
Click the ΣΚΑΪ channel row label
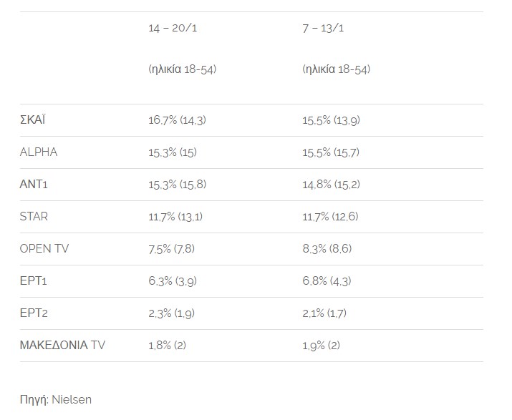coord(32,119)
